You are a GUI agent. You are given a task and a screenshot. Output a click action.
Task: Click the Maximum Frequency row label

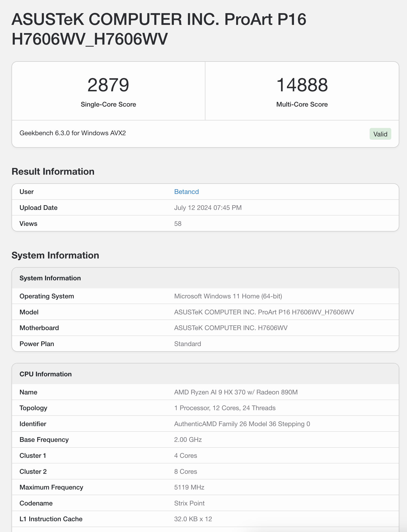(51, 487)
